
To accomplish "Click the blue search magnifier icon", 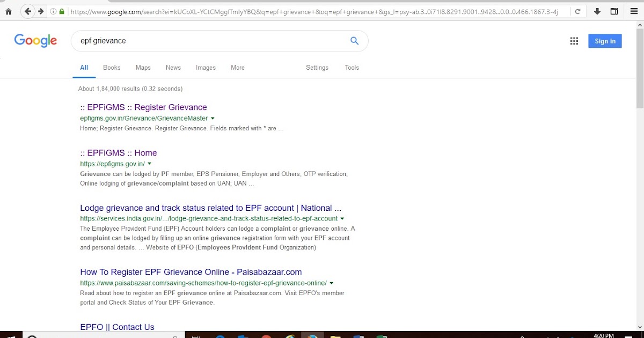I will (x=354, y=41).
